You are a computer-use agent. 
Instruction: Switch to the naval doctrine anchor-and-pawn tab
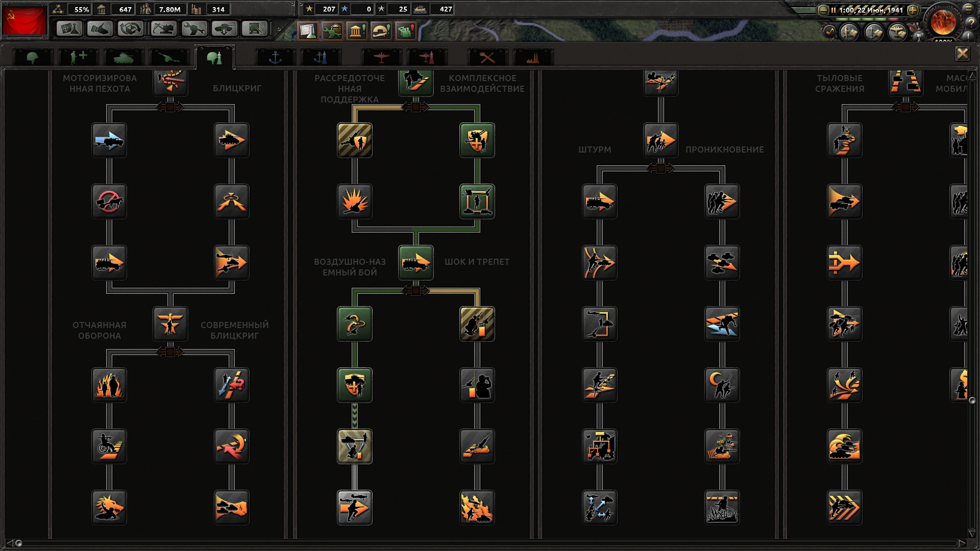tap(321, 58)
